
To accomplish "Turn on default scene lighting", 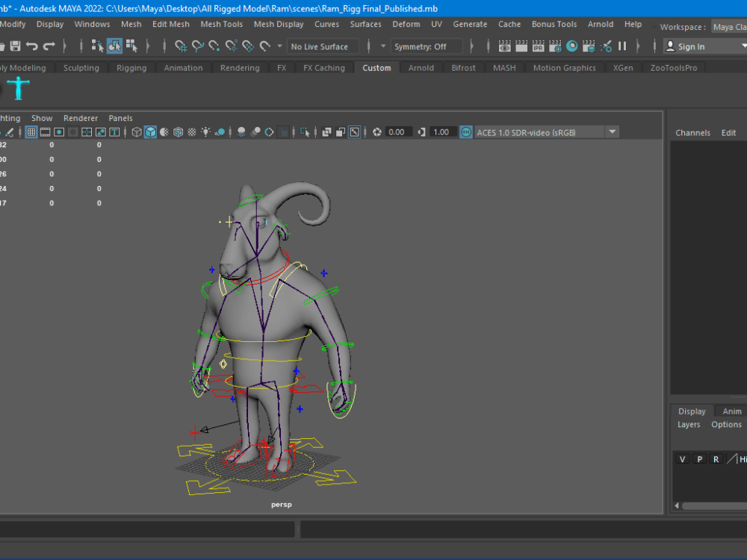I will click(x=206, y=132).
